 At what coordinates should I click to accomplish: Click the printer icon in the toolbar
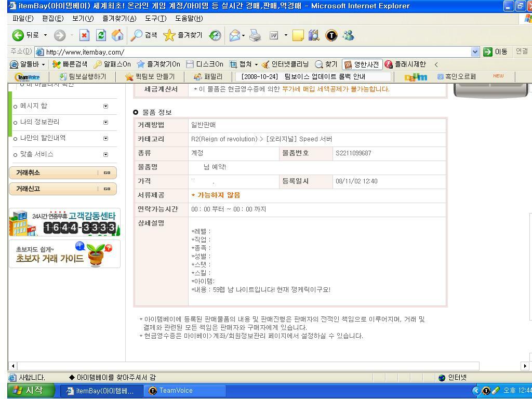coord(254,35)
